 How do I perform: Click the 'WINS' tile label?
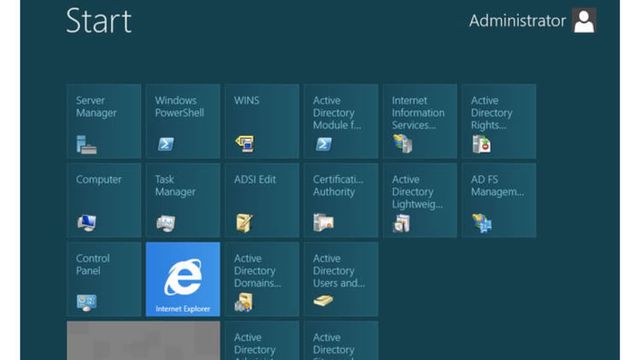pyautogui.click(x=247, y=100)
